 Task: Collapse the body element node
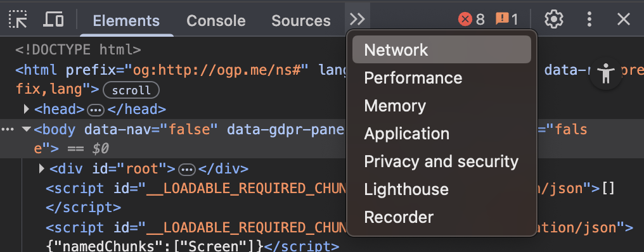tap(26, 130)
